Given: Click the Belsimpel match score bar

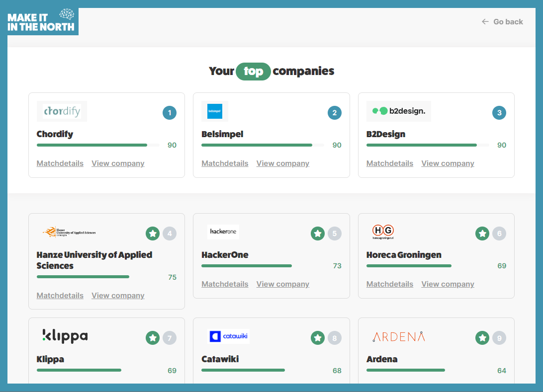Looking at the screenshot, I should coord(263,145).
